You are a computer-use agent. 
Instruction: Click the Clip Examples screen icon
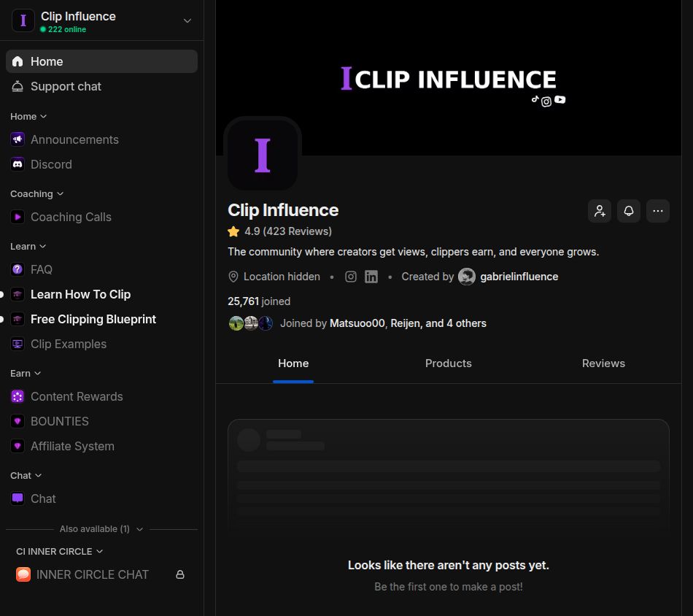click(18, 344)
